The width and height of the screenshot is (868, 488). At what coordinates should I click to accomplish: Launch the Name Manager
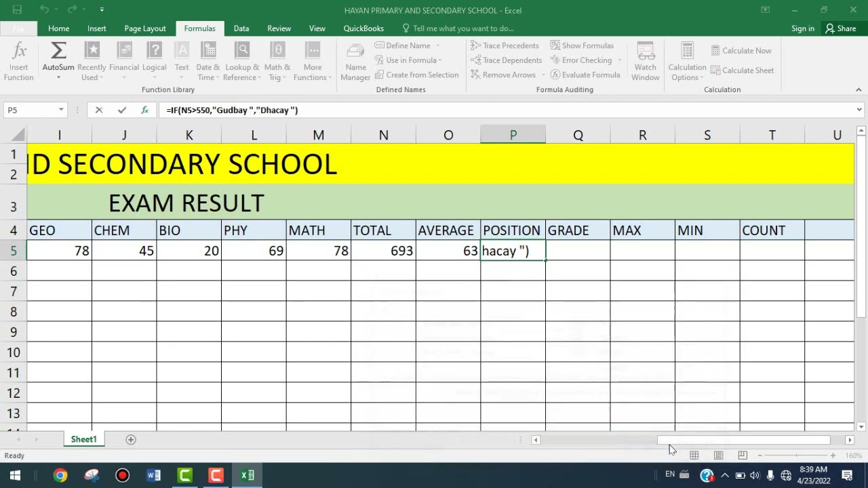(x=355, y=61)
